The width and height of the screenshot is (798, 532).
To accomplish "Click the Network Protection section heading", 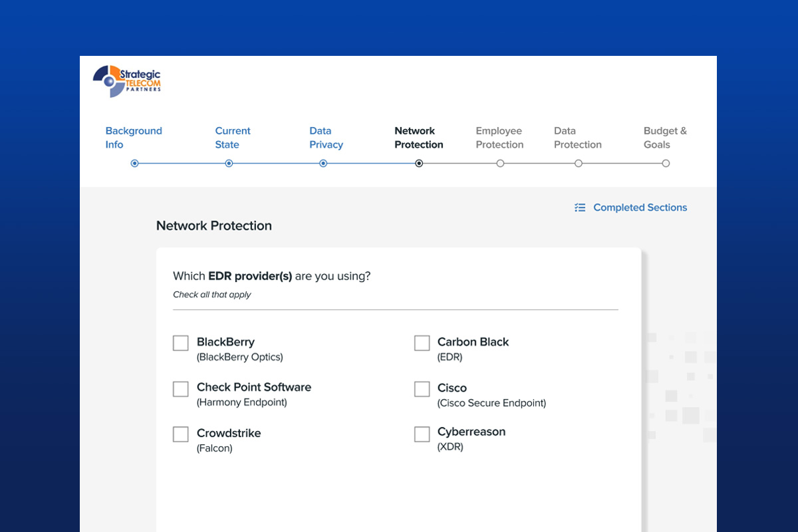I will (x=214, y=225).
